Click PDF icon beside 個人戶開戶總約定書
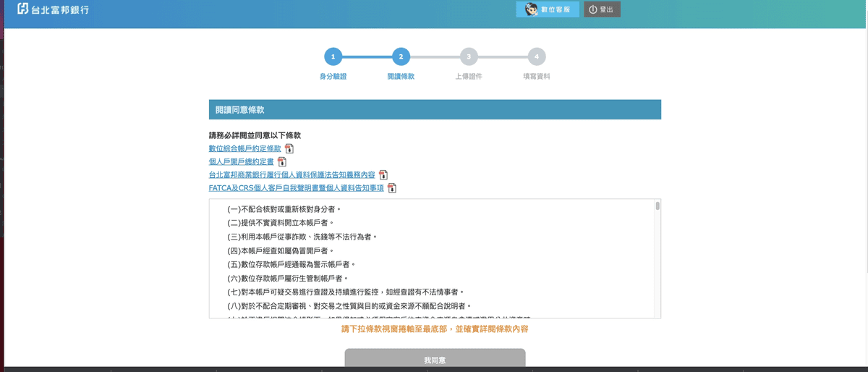Image resolution: width=868 pixels, height=372 pixels. point(282,161)
